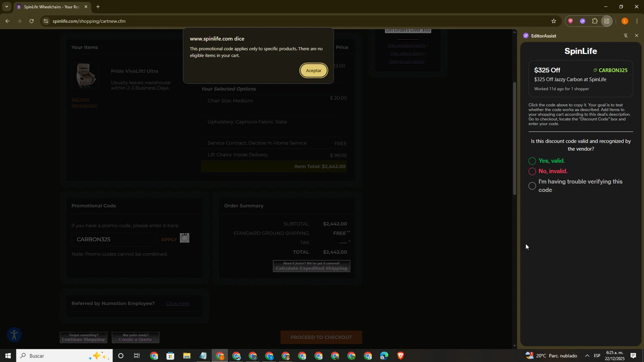Click the page vertical scrollbar
Viewport: 644px width, 362px height.
click(x=514, y=138)
